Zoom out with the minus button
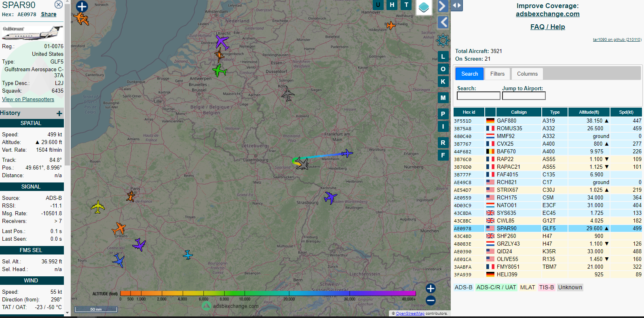 click(x=431, y=301)
